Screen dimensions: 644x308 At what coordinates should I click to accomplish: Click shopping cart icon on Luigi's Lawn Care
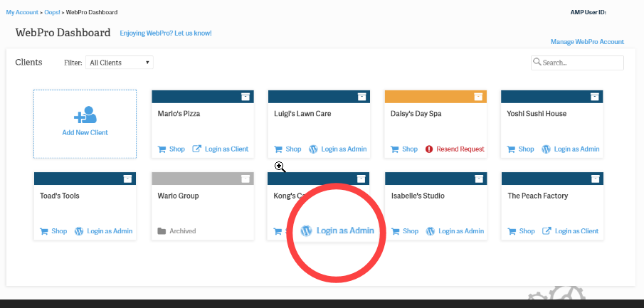(278, 149)
